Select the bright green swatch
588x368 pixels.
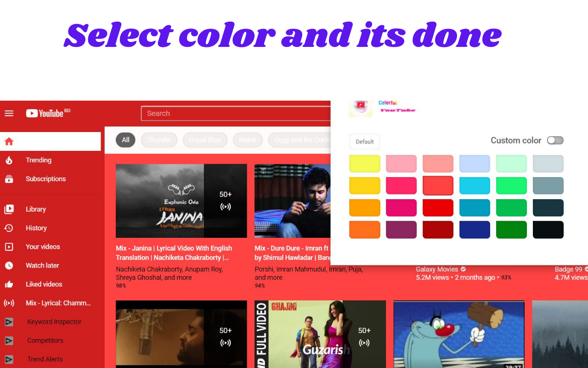click(x=512, y=186)
